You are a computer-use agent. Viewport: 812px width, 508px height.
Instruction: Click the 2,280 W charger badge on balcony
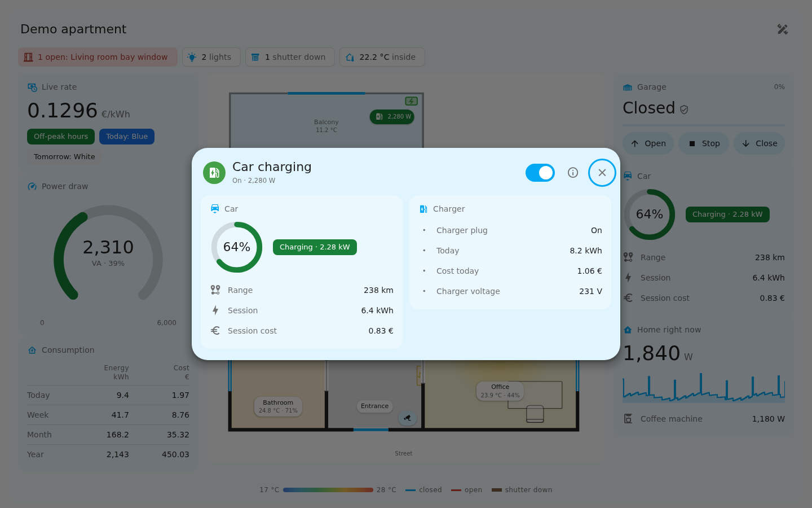coord(392,117)
